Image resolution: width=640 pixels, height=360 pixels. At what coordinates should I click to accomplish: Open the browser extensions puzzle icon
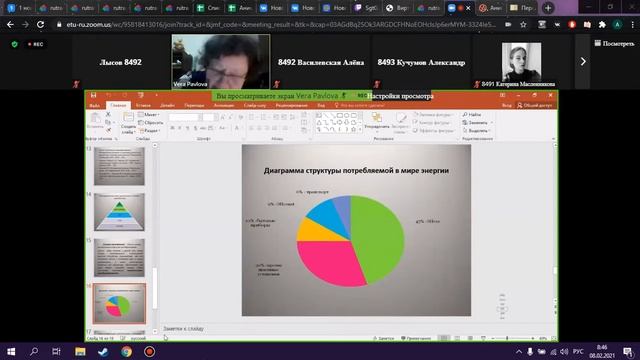point(602,24)
